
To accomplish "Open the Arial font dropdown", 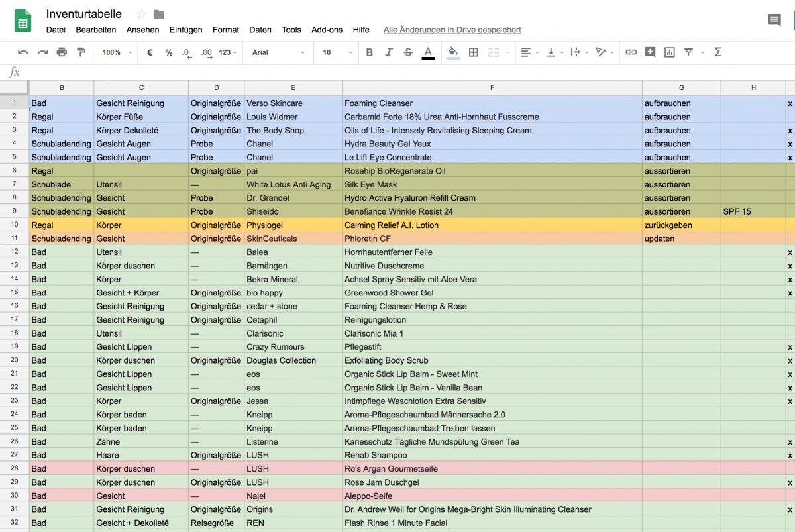I will pyautogui.click(x=278, y=52).
